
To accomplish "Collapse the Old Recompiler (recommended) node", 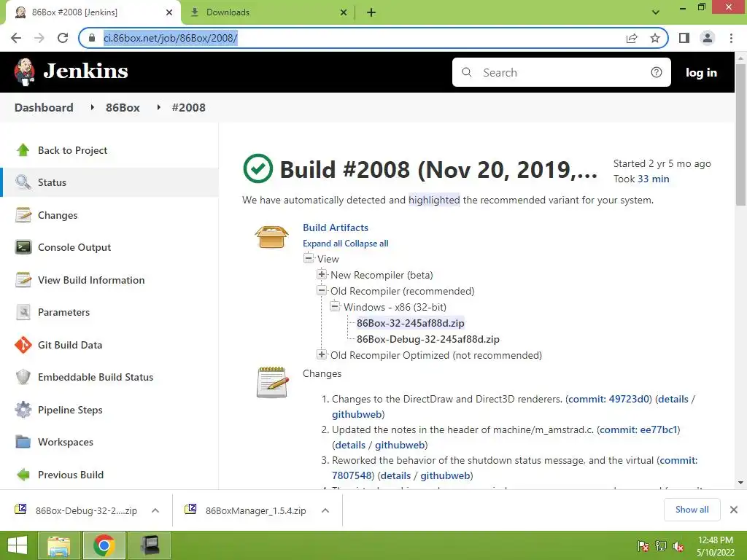I will 322,290.
